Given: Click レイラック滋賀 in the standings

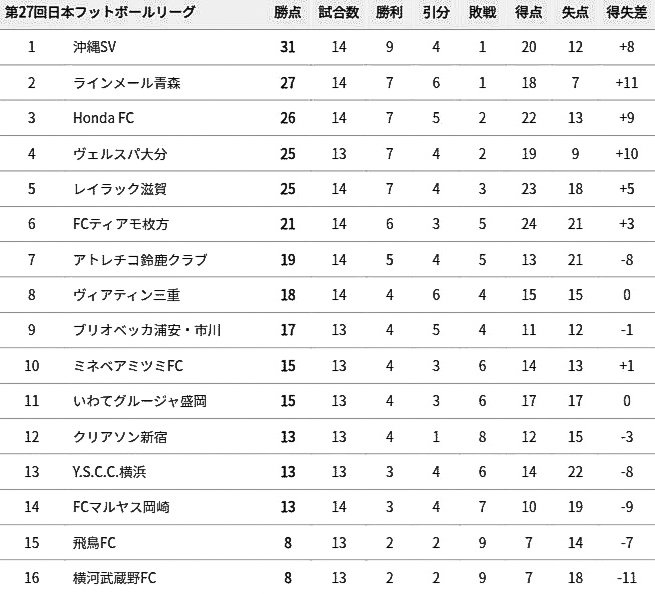Looking at the screenshot, I should coord(120,189).
